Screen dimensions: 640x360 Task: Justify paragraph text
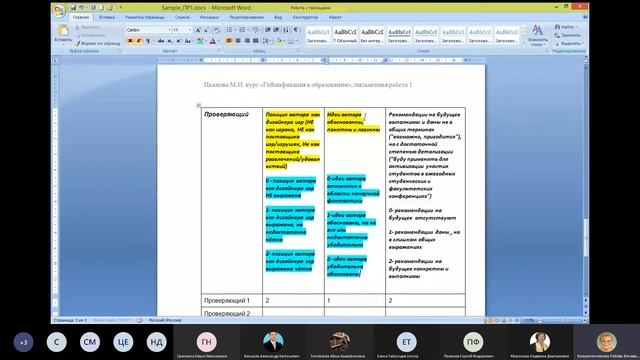pos(256,41)
